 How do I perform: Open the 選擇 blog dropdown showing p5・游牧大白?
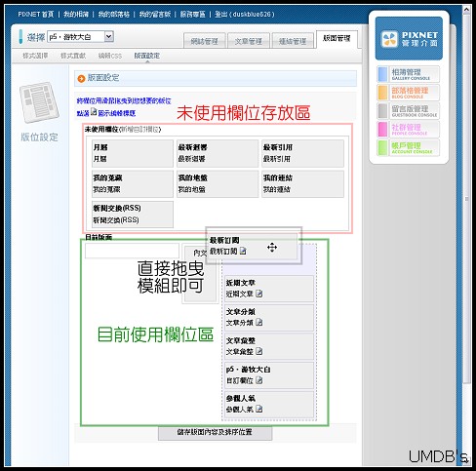80,37
